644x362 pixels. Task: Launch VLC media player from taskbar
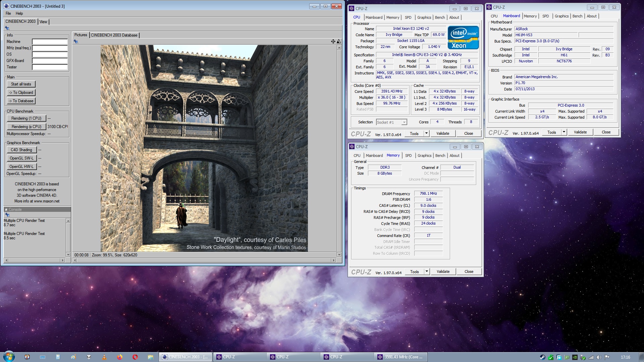click(x=104, y=357)
